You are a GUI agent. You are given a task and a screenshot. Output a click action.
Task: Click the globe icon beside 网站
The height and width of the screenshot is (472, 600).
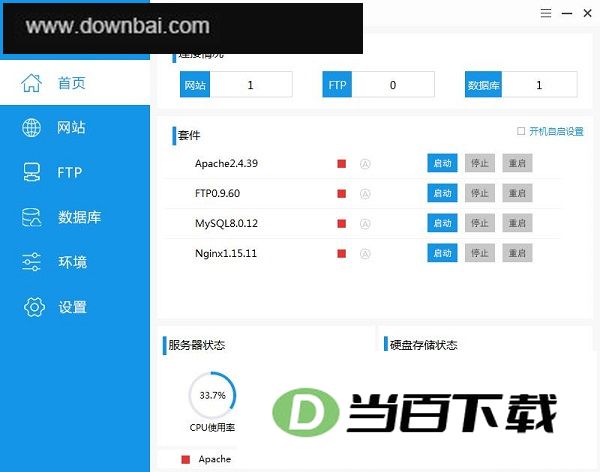tap(31, 127)
